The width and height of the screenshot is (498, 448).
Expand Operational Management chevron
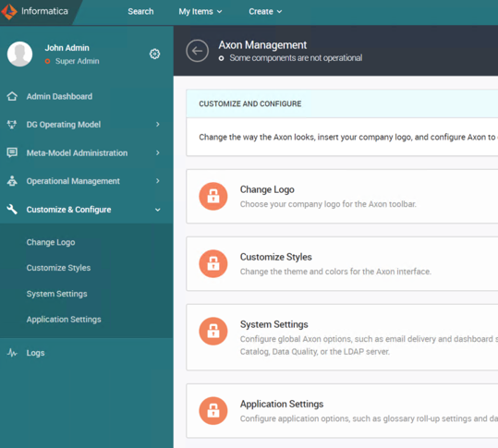click(157, 181)
